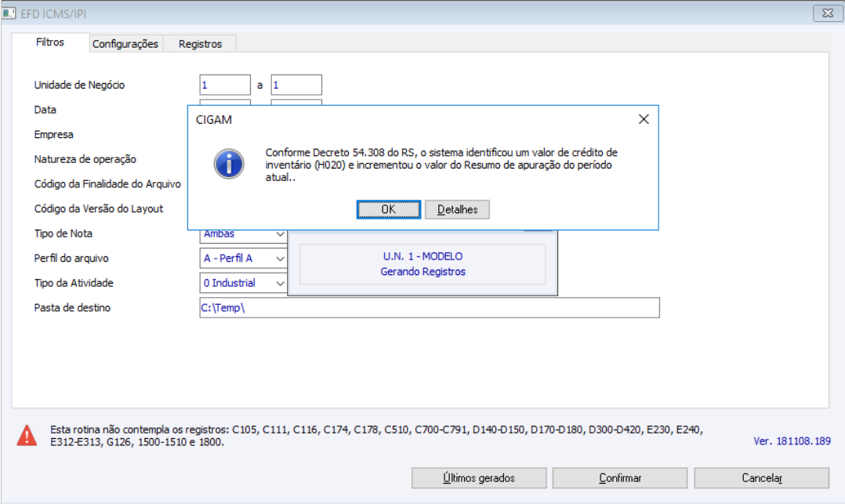Click the Confirmar button
Screen dimensions: 845x504
pos(620,477)
